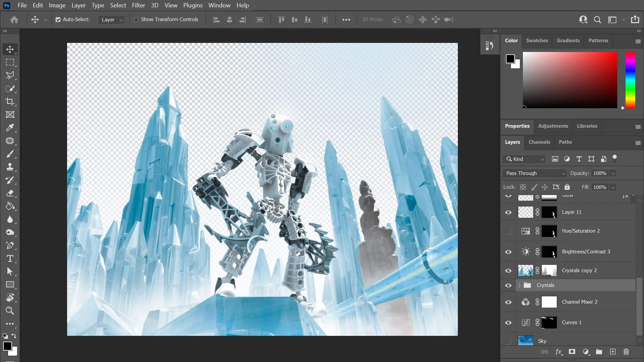Select the Eyedropper tool

click(x=10, y=128)
